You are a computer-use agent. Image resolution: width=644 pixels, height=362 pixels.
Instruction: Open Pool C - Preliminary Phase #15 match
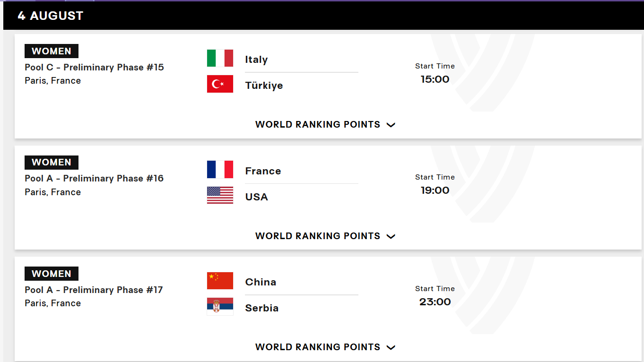pyautogui.click(x=95, y=67)
